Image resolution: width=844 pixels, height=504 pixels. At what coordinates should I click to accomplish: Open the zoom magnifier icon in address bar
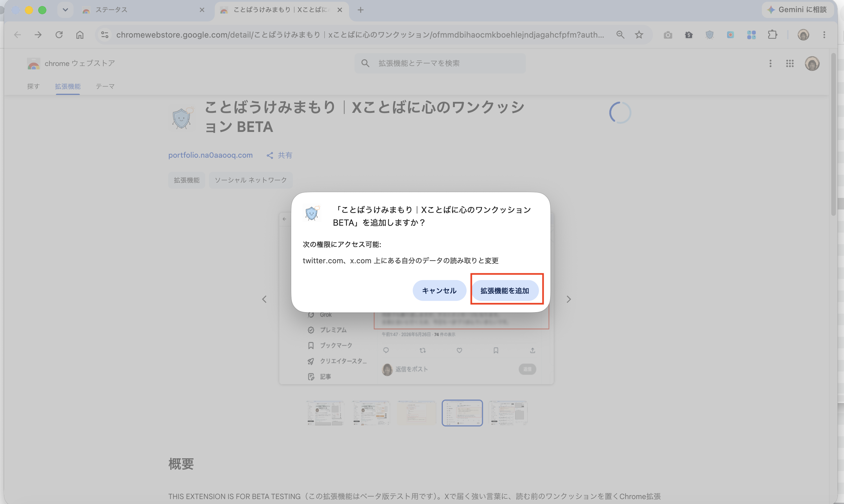(x=621, y=35)
